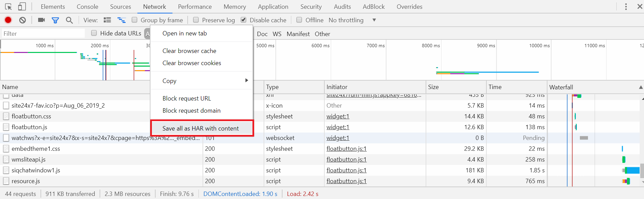Uncheck the Disable cache checkbox
The image size is (644, 199).
(x=243, y=20)
